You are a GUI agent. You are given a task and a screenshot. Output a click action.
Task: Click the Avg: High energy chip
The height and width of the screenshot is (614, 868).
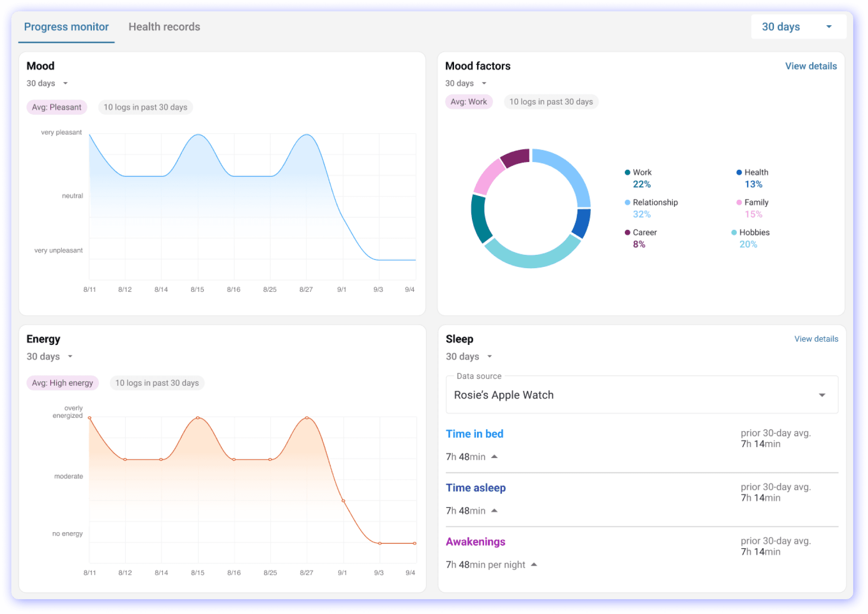62,383
